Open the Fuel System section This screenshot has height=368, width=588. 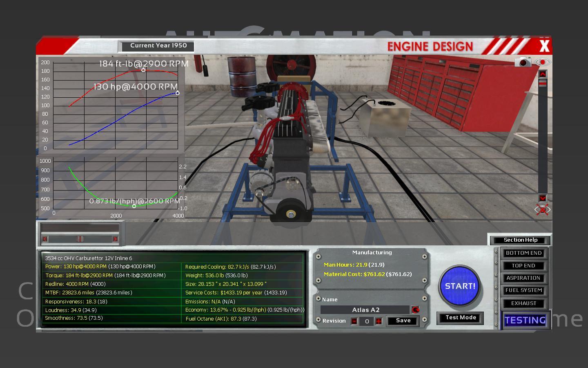523,290
